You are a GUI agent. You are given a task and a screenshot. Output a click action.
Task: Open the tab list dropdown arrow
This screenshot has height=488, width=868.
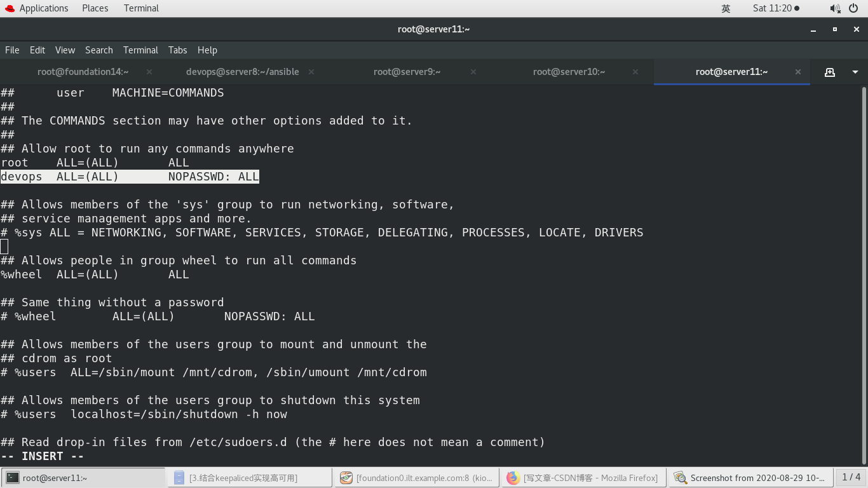point(854,72)
